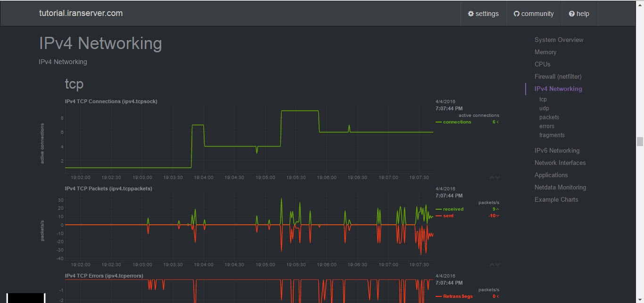The height and width of the screenshot is (303, 644).
Task: Click the page vertical scrollbar thumb
Action: pos(640,142)
